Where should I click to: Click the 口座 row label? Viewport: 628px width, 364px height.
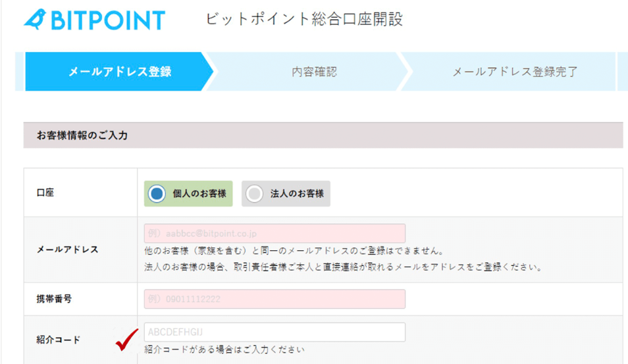click(x=45, y=194)
